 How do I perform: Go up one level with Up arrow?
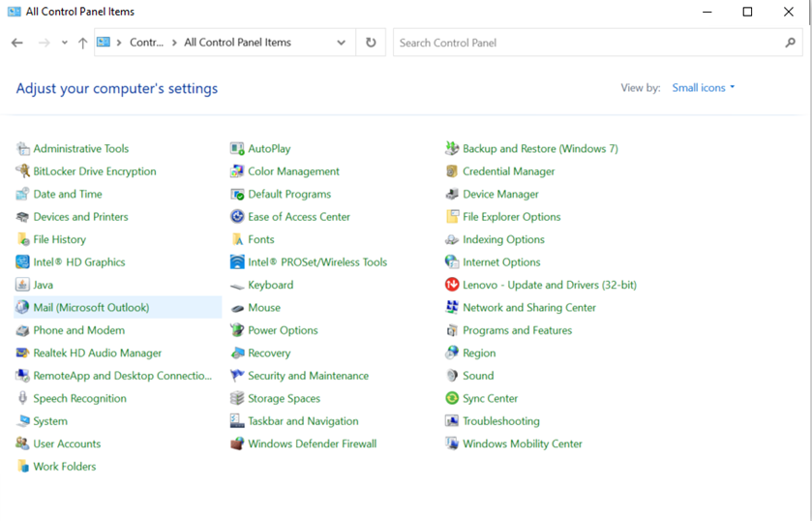[x=83, y=43]
